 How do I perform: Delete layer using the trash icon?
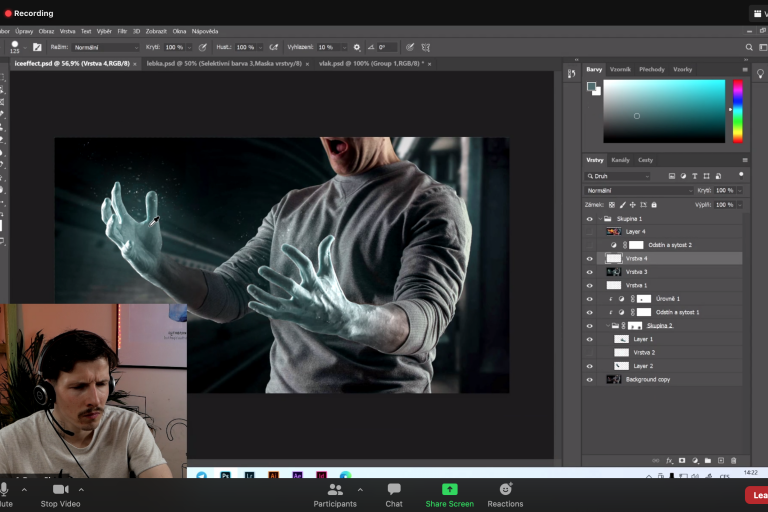point(733,460)
